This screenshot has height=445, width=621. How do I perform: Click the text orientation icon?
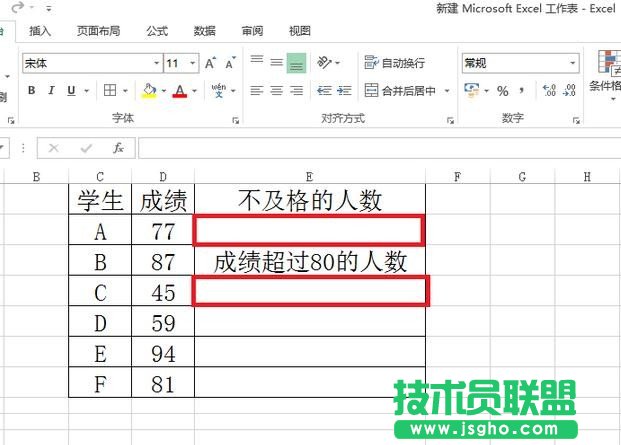click(x=325, y=62)
